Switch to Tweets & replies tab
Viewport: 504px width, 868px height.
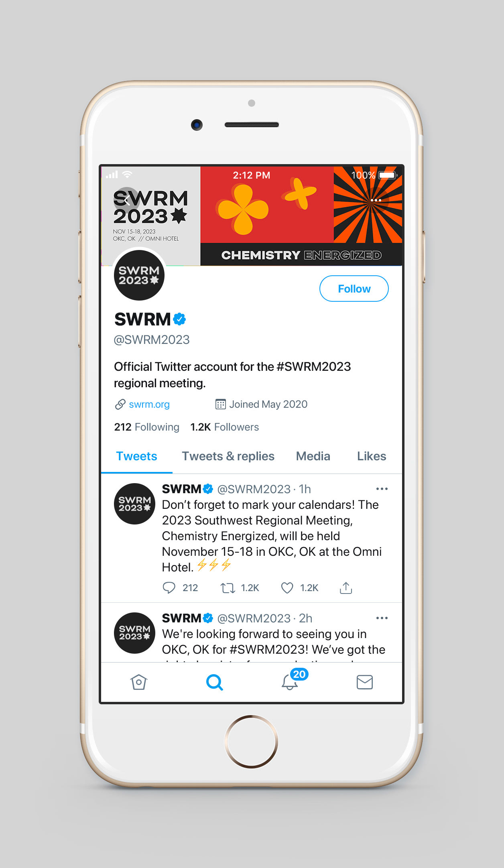pos(228,456)
